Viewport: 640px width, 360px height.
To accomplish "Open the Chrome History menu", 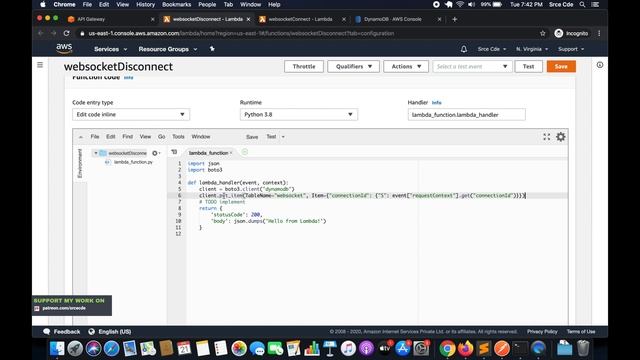I will (145, 4).
